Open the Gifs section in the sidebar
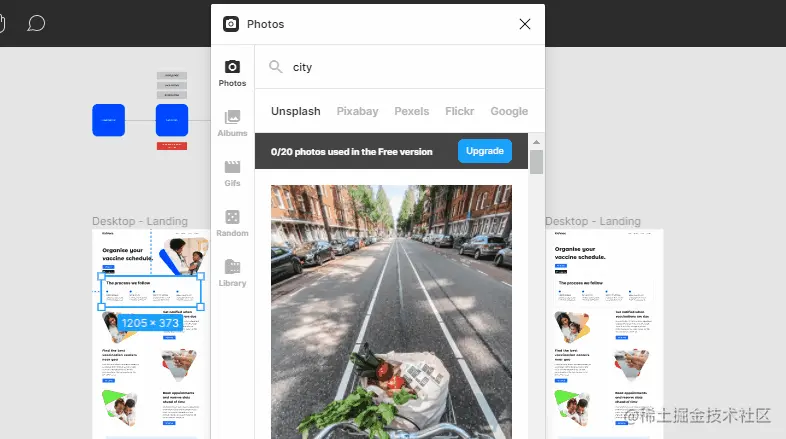 pos(232,173)
